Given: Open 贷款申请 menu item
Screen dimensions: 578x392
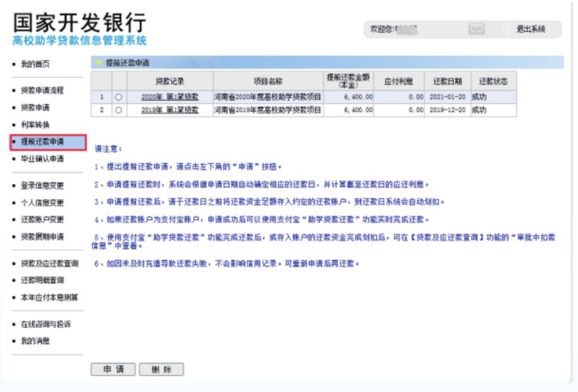Looking at the screenshot, I should tap(35, 108).
